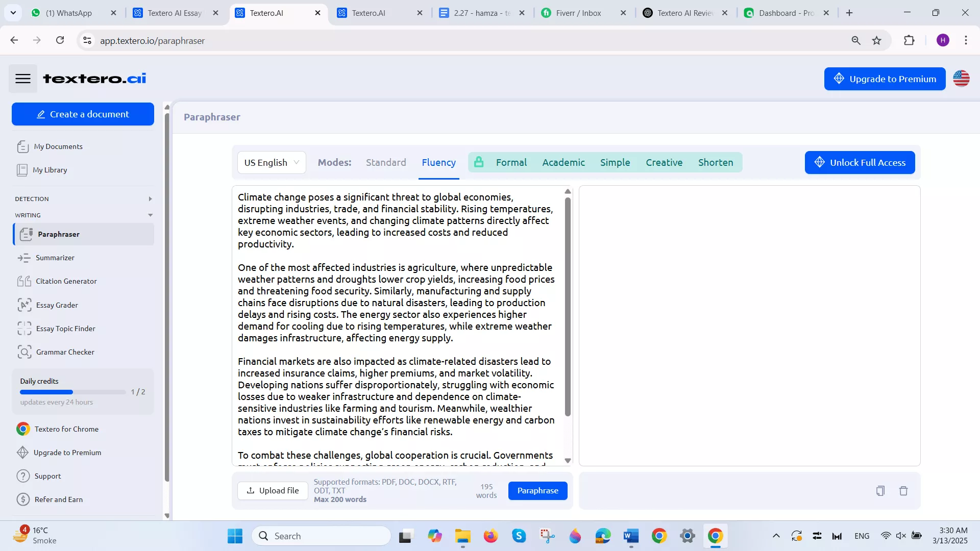Select the Standard mode tab
The height and width of the screenshot is (551, 980).
click(x=386, y=162)
